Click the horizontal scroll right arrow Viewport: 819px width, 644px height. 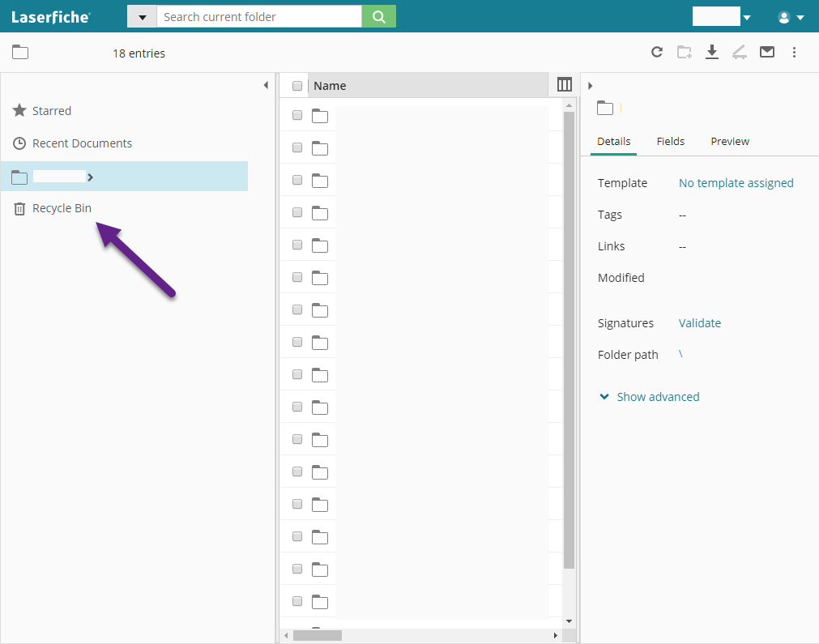(555, 635)
